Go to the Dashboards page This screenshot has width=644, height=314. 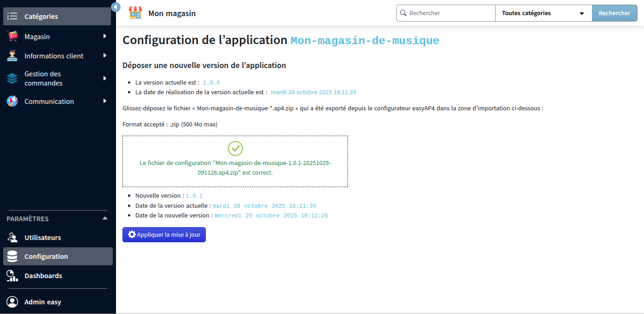(x=43, y=275)
